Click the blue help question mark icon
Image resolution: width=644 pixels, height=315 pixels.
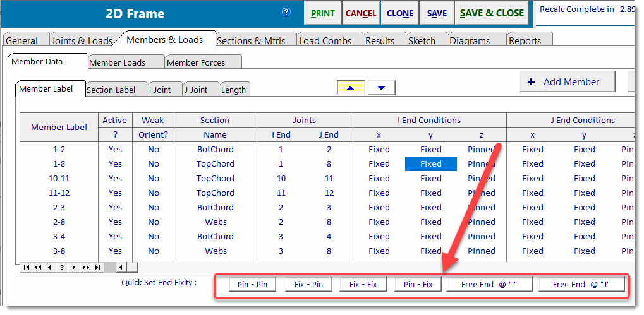(x=286, y=12)
